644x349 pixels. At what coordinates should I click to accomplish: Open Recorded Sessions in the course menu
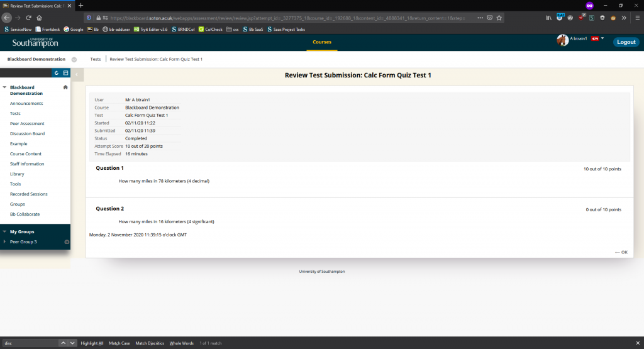pyautogui.click(x=29, y=194)
